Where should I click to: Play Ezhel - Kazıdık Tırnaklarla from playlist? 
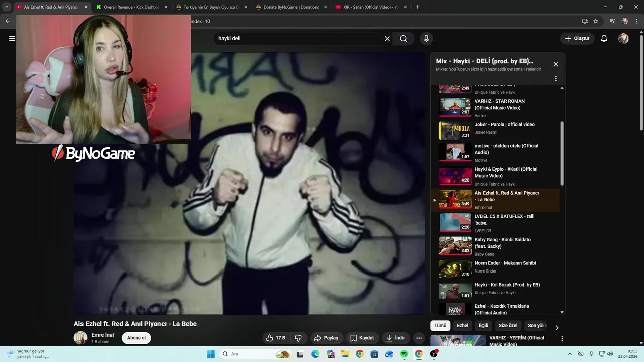pos(496,308)
